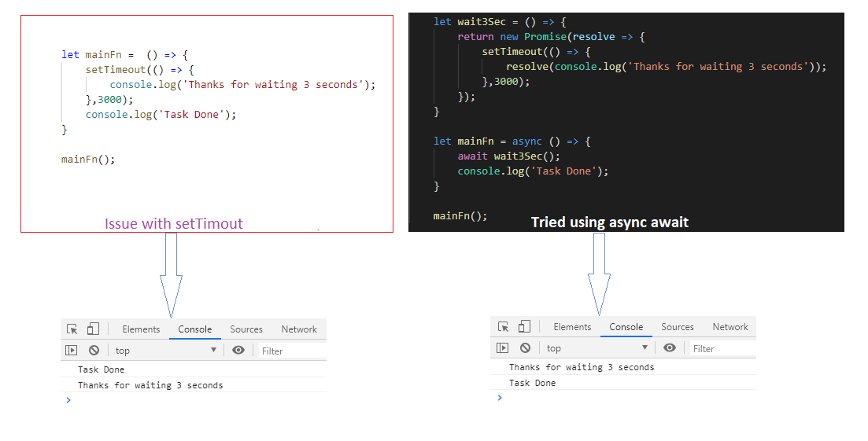
Task: Click 'let wait3Sec' line in dark code
Action: (x=500, y=22)
